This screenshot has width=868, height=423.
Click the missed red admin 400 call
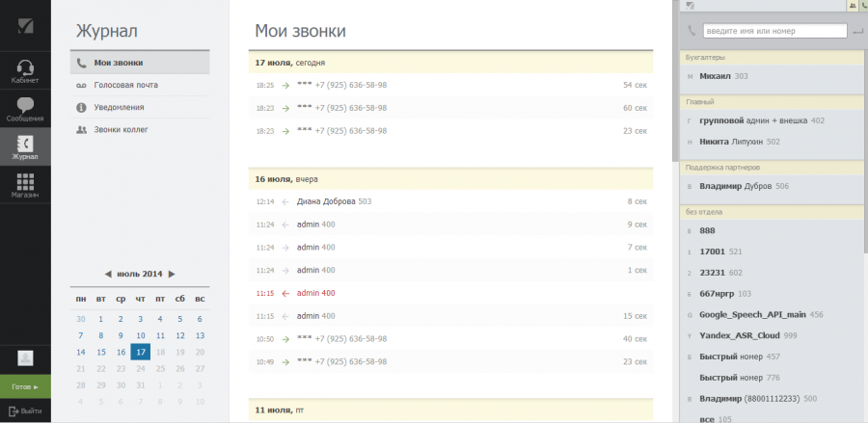(315, 293)
